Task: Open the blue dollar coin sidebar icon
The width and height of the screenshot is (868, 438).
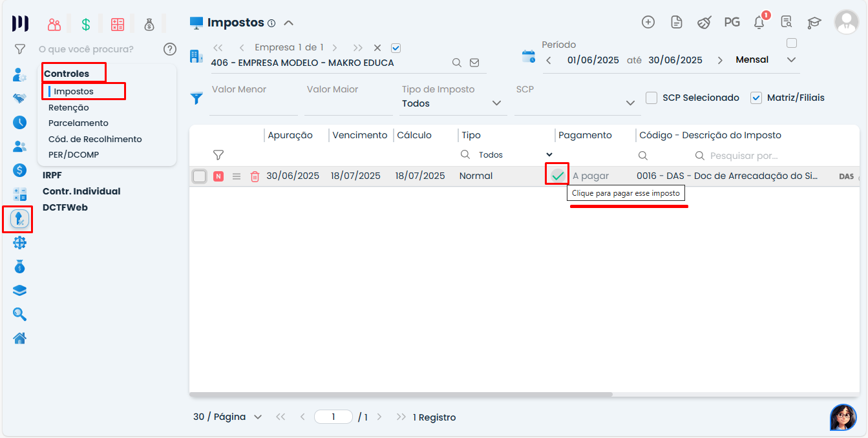Action: pyautogui.click(x=19, y=170)
